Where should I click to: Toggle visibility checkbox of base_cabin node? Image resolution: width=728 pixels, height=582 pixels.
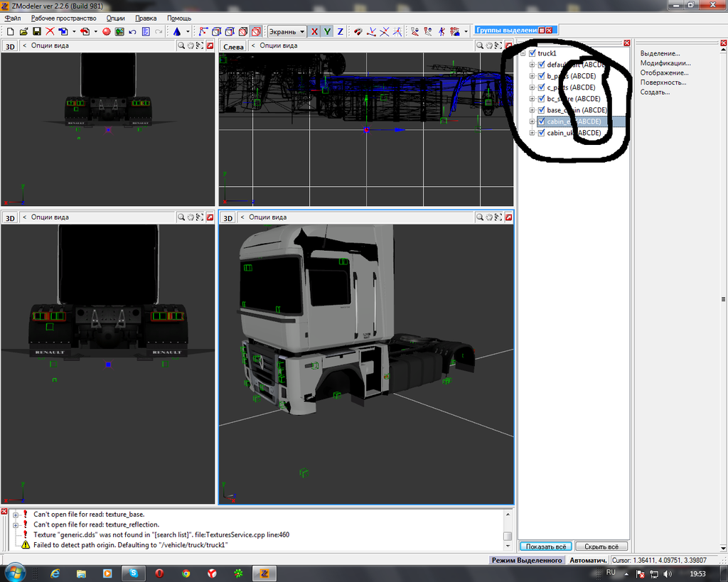tap(541, 110)
